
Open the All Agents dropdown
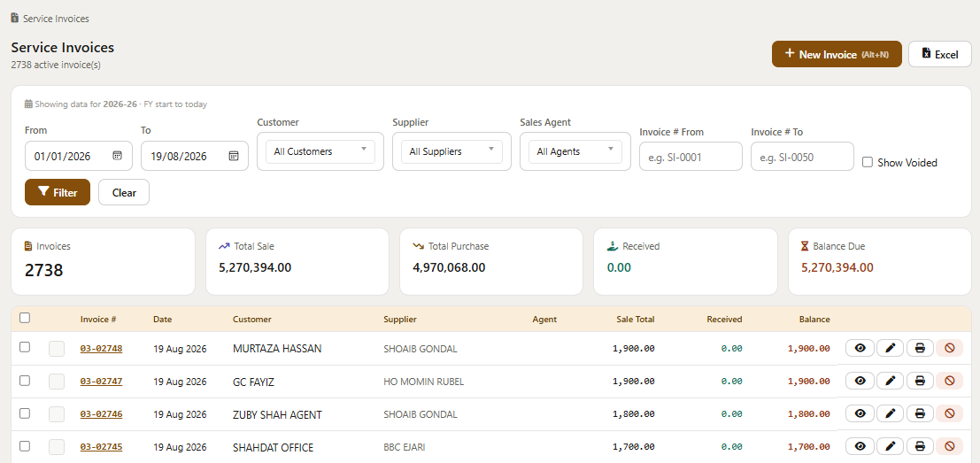[x=575, y=151]
